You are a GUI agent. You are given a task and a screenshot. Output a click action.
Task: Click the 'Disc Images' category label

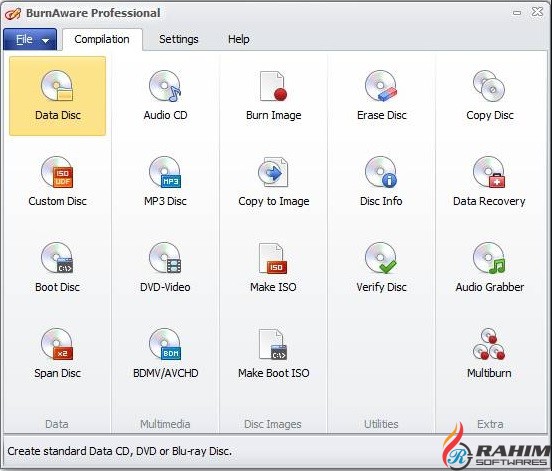pyautogui.click(x=273, y=424)
